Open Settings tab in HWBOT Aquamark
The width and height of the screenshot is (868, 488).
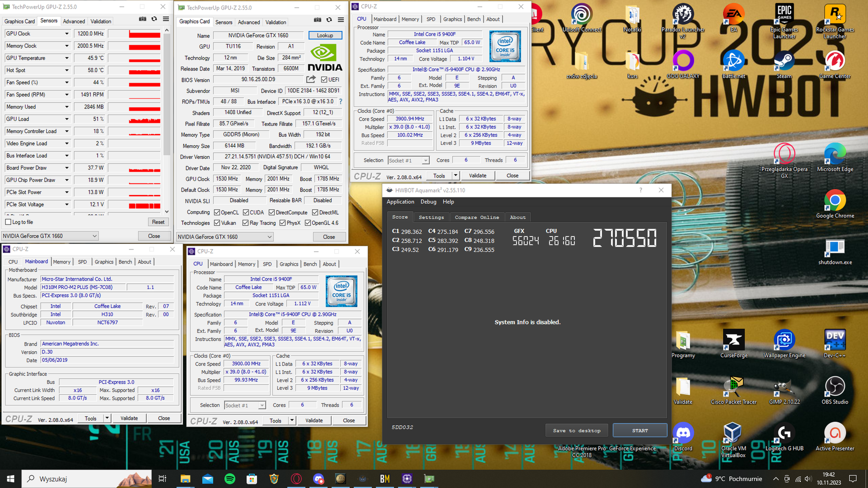click(x=431, y=217)
